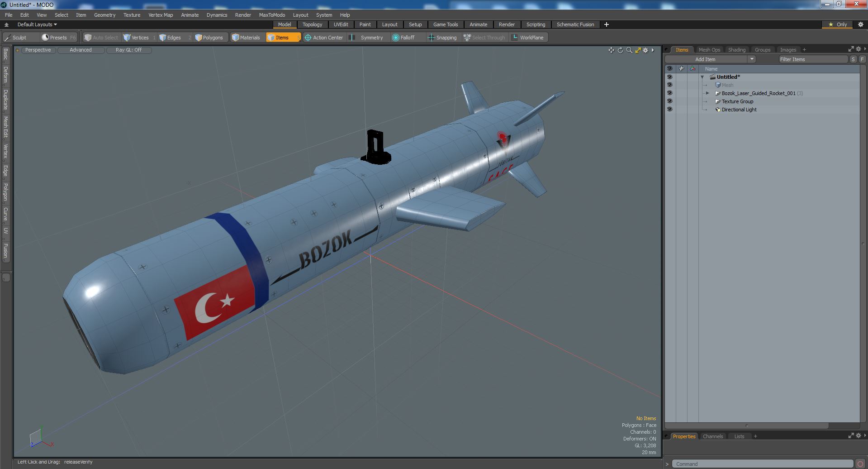Maximize the Items panel with expand icon
The width and height of the screenshot is (868, 469).
[851, 49]
